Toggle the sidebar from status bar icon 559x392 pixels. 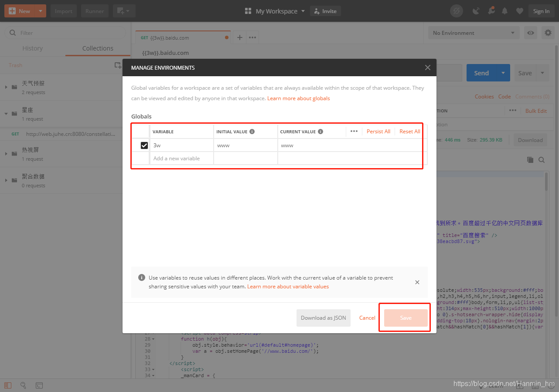(x=7, y=385)
